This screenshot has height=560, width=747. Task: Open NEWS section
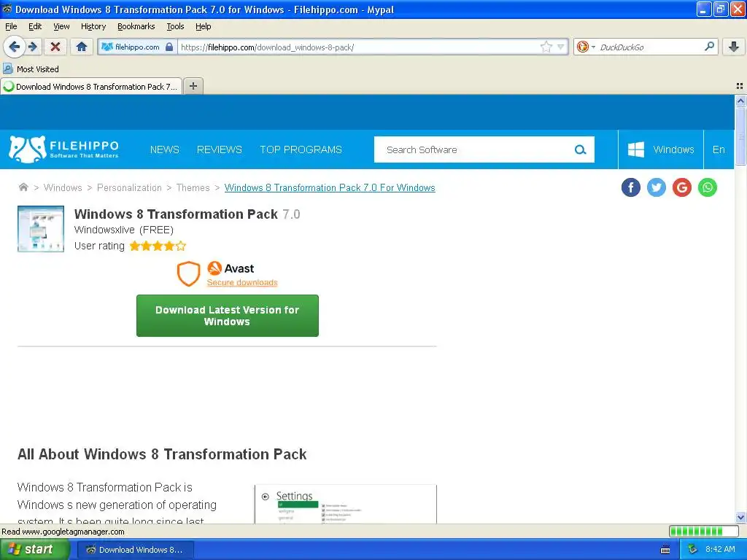coord(164,149)
